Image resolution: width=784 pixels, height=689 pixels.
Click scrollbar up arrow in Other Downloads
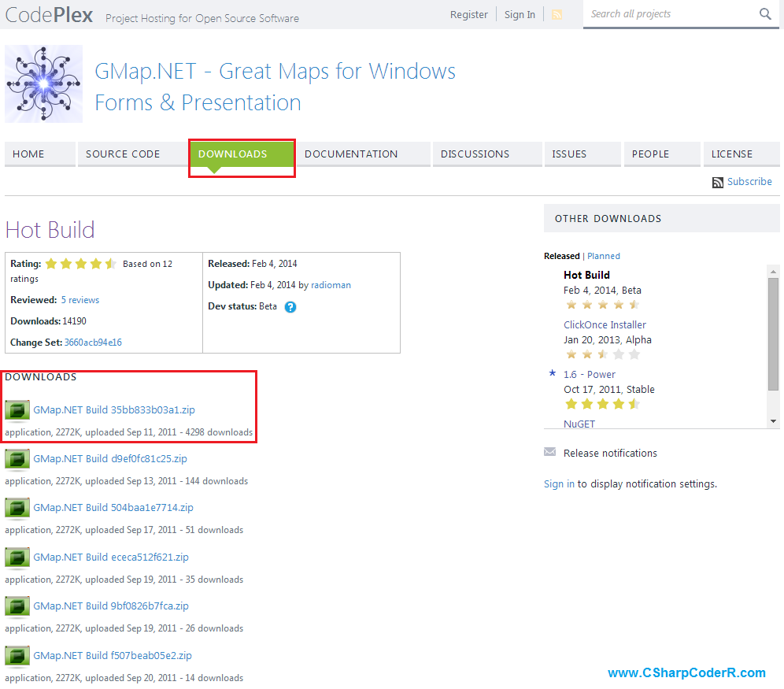point(774,272)
